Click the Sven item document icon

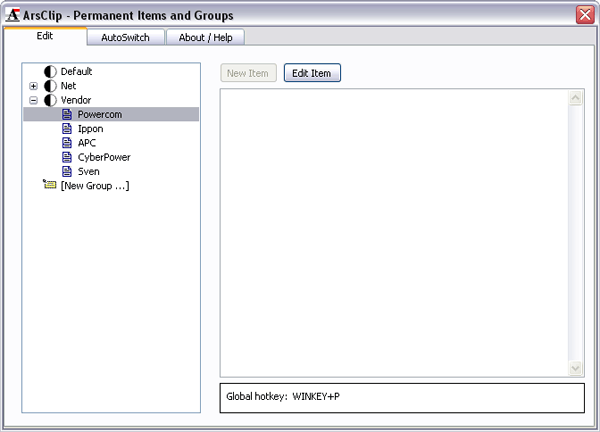coord(67,171)
